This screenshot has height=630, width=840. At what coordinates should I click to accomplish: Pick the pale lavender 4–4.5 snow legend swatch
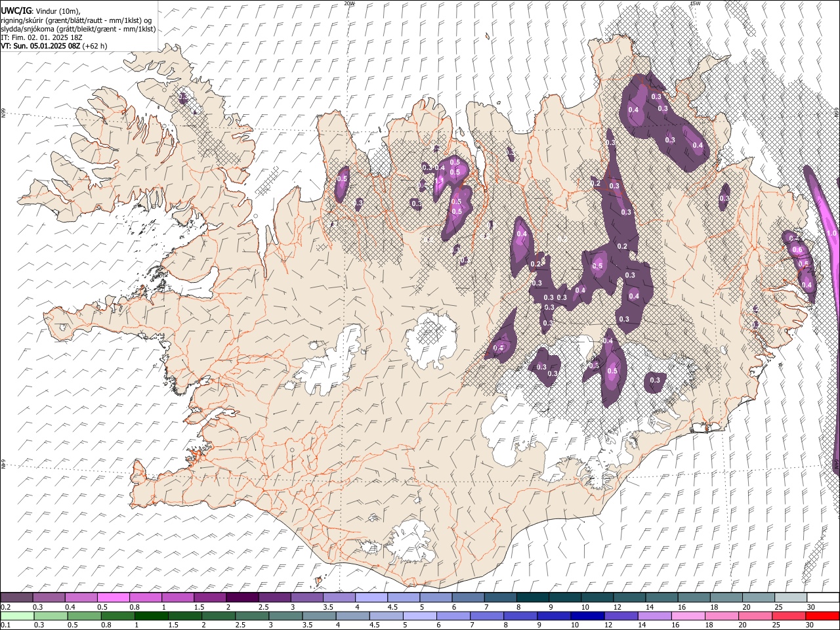tap(371, 598)
